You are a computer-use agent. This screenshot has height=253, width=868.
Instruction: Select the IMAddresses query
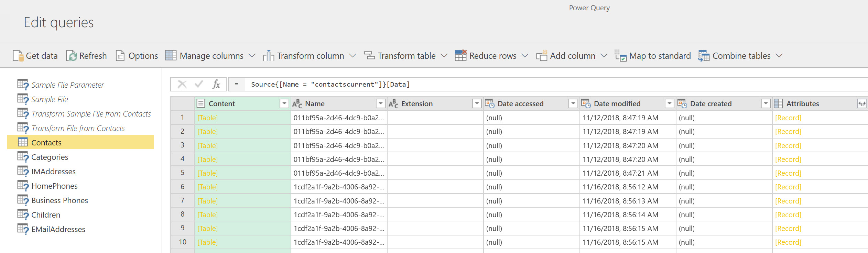tap(81, 172)
